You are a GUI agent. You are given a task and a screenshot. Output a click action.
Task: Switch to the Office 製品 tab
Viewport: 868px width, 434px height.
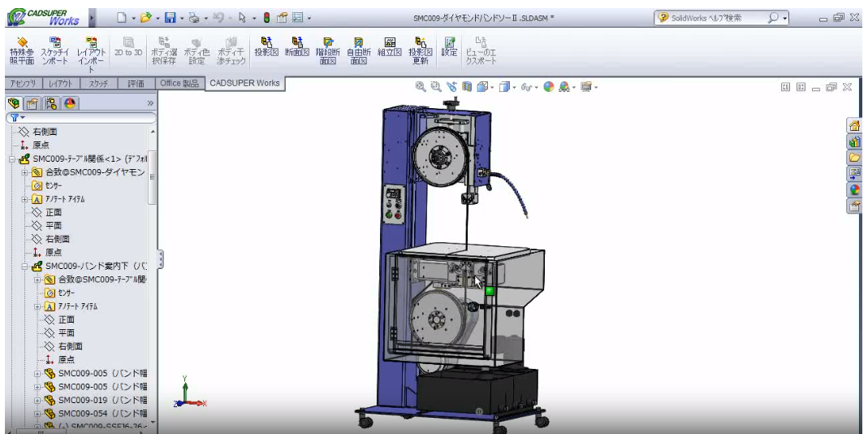pos(179,84)
